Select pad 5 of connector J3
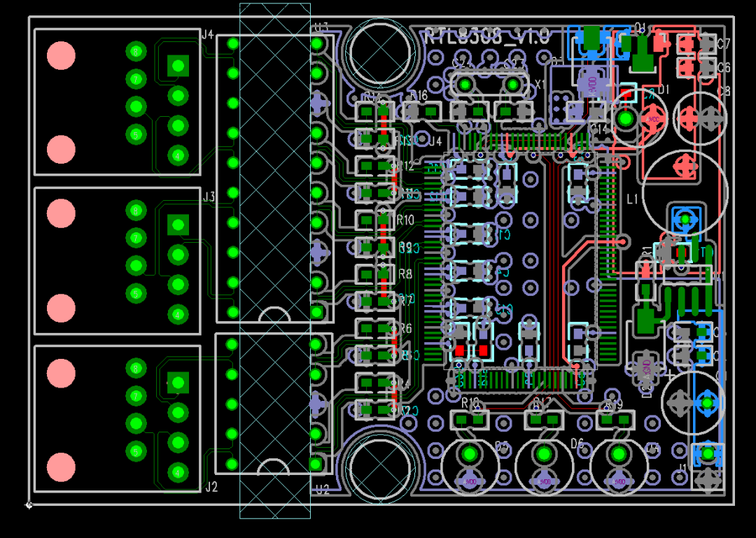The width and height of the screenshot is (756, 538). click(x=136, y=293)
